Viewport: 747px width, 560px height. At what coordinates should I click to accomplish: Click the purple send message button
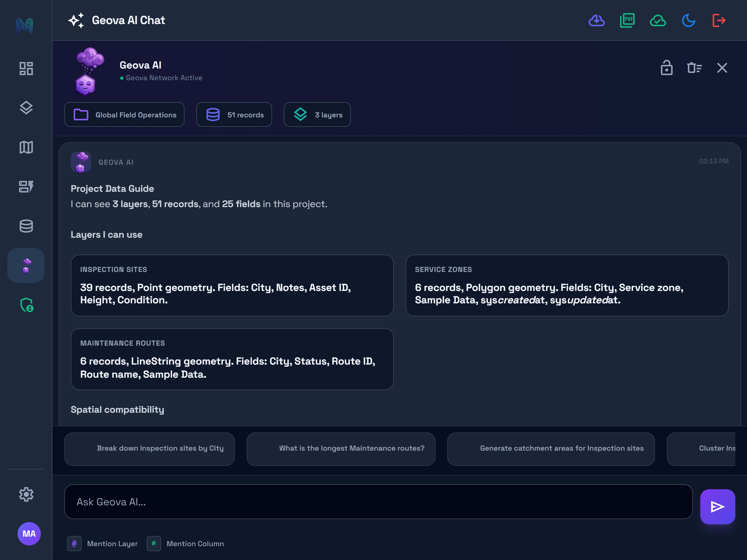coord(718,507)
